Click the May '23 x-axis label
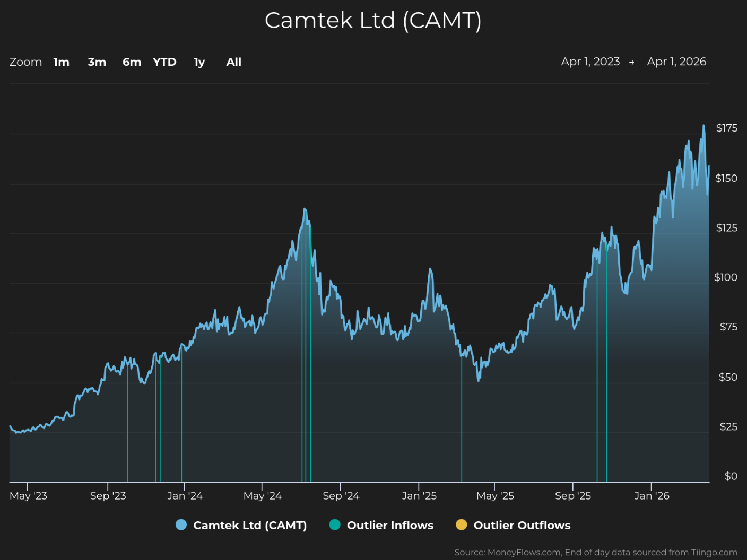This screenshot has height=560, width=747. coord(28,496)
